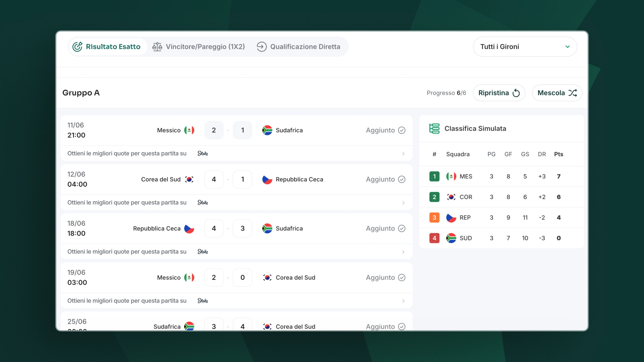Click the Repubblica Ceca flag in standings
This screenshot has width=644, height=362.
451,218
